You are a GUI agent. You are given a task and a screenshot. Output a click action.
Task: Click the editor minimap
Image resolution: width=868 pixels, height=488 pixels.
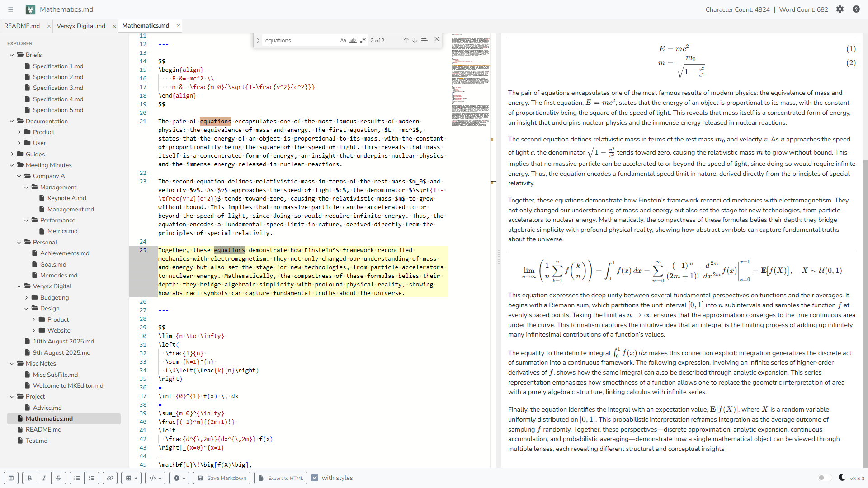pyautogui.click(x=471, y=80)
